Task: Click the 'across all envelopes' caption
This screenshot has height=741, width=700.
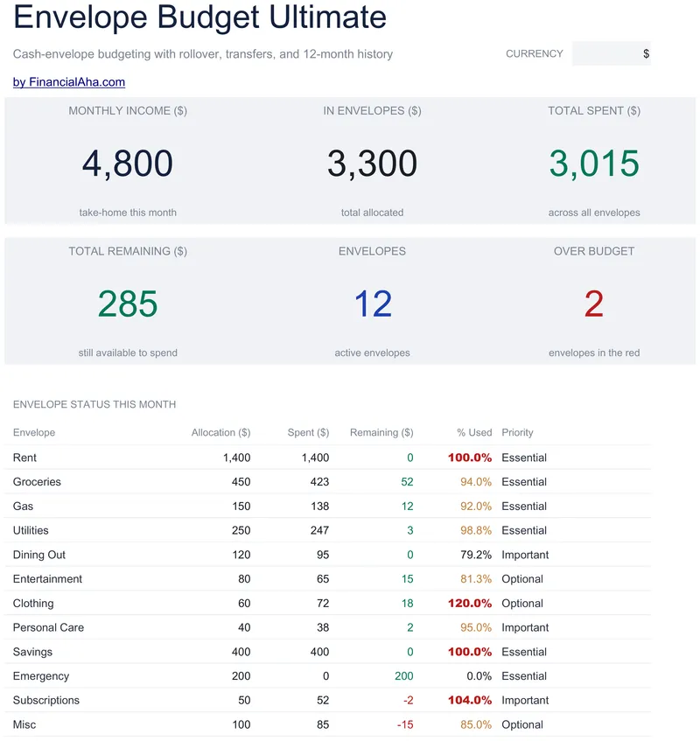Action: 594,213
